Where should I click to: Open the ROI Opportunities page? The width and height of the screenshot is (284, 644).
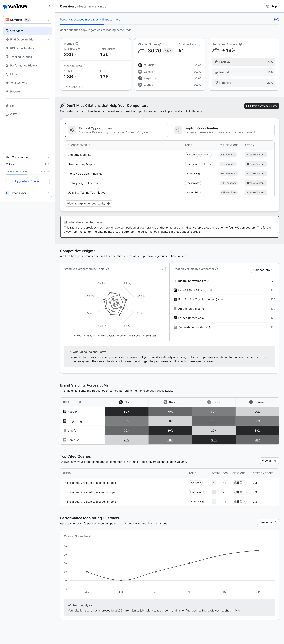tap(28, 48)
